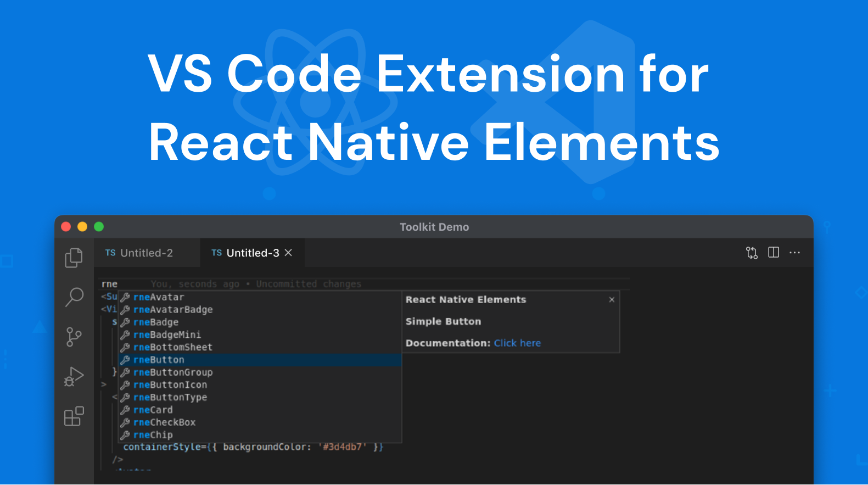868x485 pixels.
Task: Open the Source Control branch icon
Action: coord(74,337)
